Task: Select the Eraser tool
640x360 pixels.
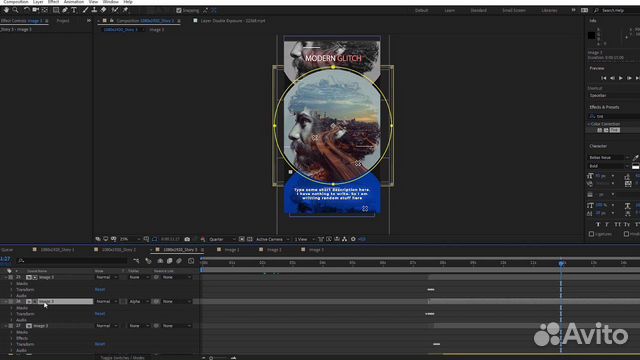Action: point(103,10)
